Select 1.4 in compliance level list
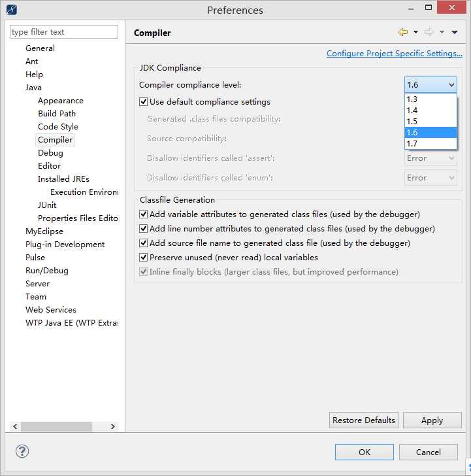This screenshot has height=476, width=471. (430, 110)
